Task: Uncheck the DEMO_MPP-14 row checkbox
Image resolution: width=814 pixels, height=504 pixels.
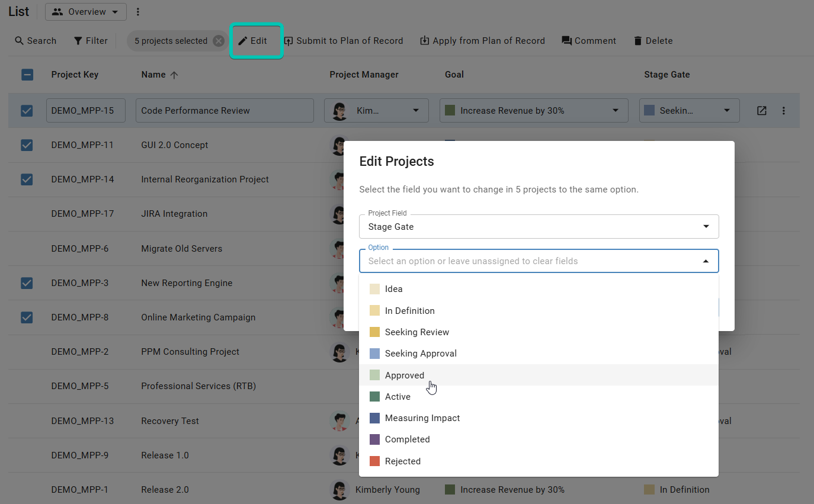Action: 27,179
